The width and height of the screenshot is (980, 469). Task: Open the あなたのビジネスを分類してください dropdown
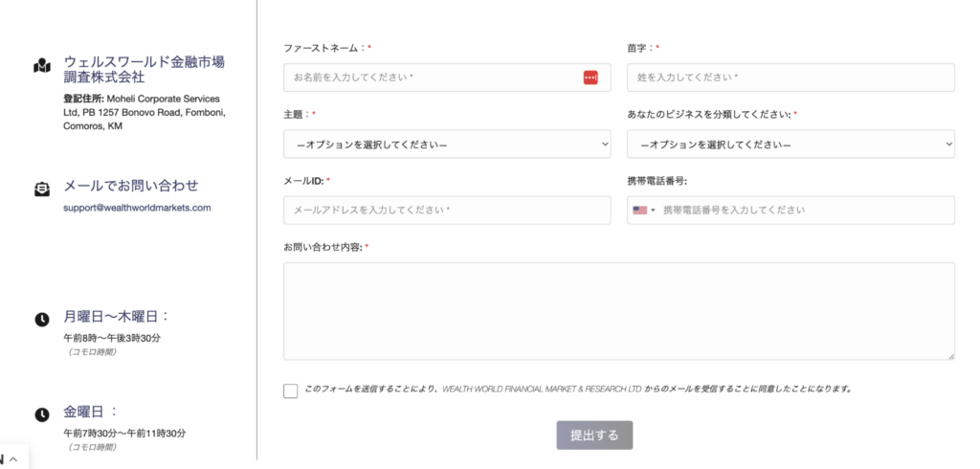791,144
